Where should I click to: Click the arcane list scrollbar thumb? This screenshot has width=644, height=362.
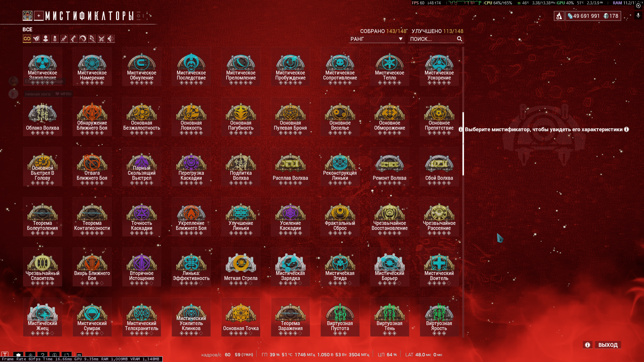(x=463, y=143)
